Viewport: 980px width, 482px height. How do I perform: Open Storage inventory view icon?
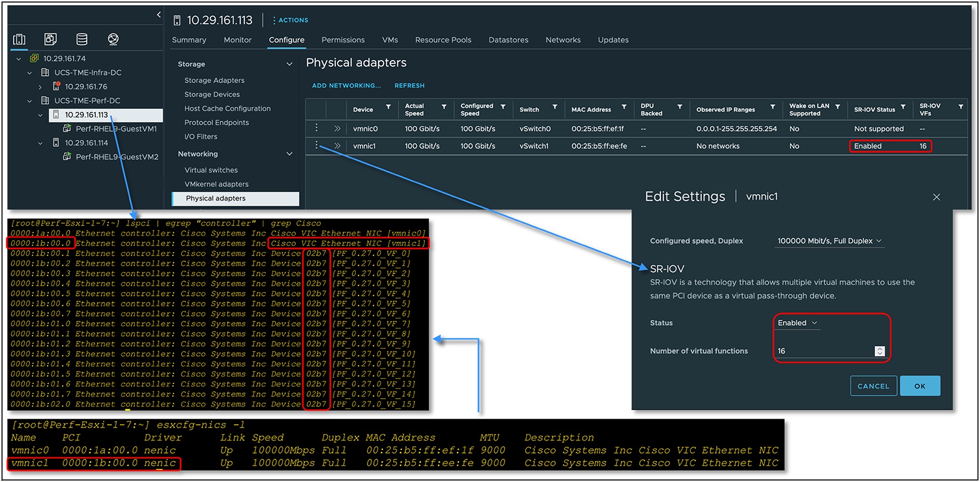(x=82, y=39)
